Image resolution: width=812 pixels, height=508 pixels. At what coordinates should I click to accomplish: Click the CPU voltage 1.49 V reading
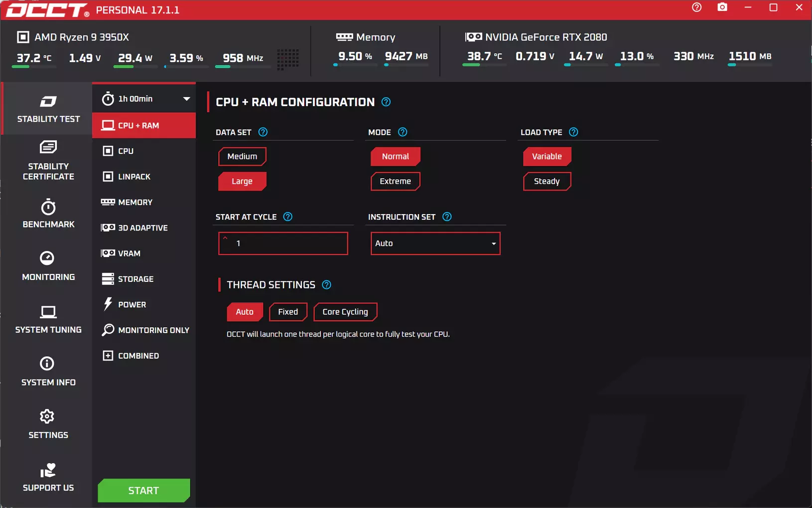click(85, 58)
